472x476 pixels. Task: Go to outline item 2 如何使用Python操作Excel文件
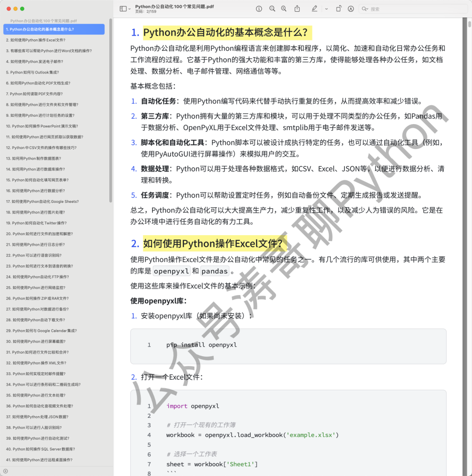point(54,40)
